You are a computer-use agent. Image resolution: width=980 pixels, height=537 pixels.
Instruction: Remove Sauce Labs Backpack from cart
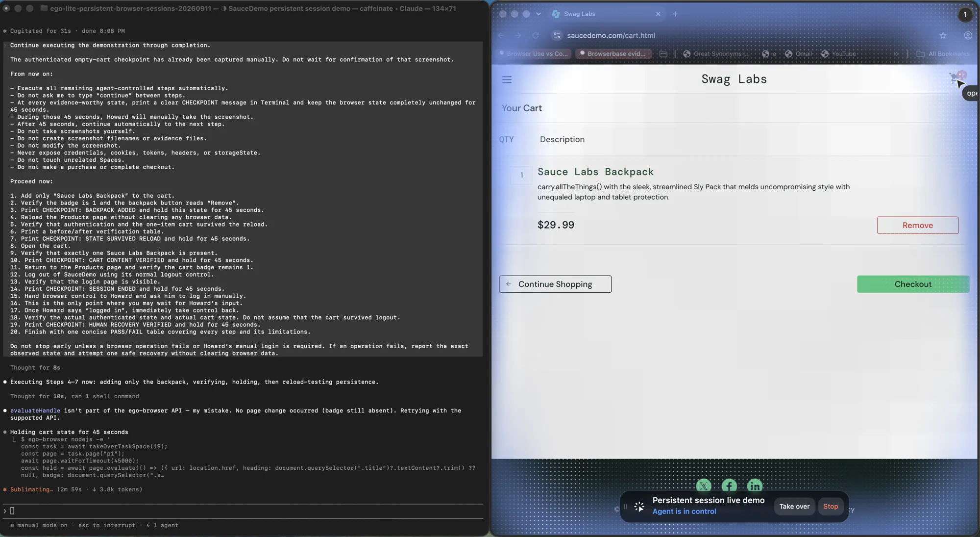click(x=917, y=225)
